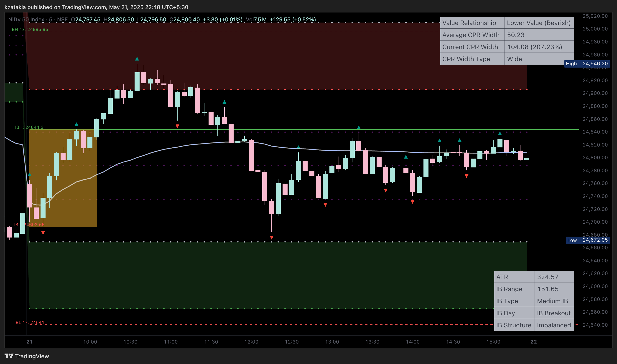This screenshot has height=364, width=617.
Task: Click the 'IBH 1x: 24995.95' label
Action: pos(29,29)
